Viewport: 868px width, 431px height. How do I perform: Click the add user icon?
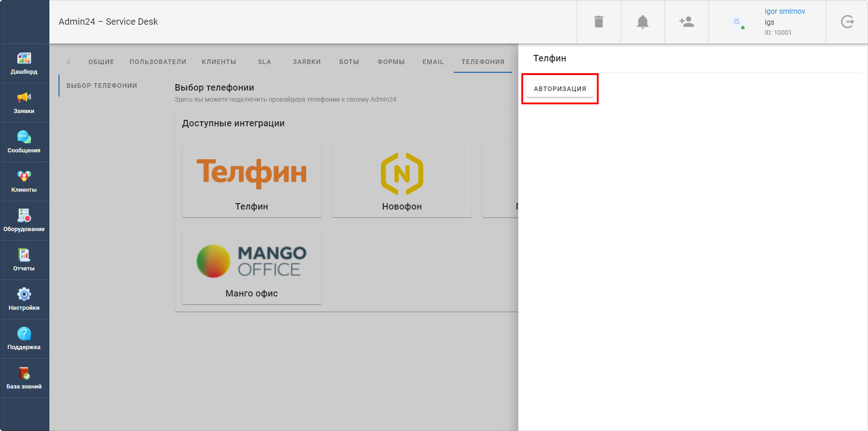click(686, 22)
